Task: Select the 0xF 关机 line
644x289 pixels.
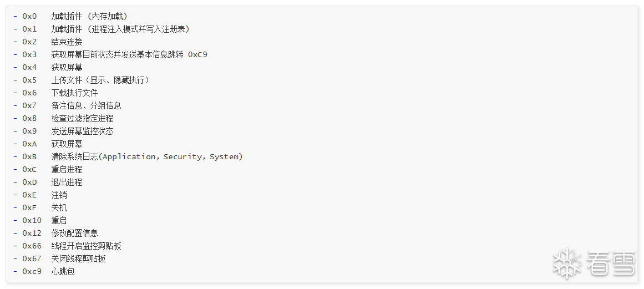Action: [x=40, y=207]
